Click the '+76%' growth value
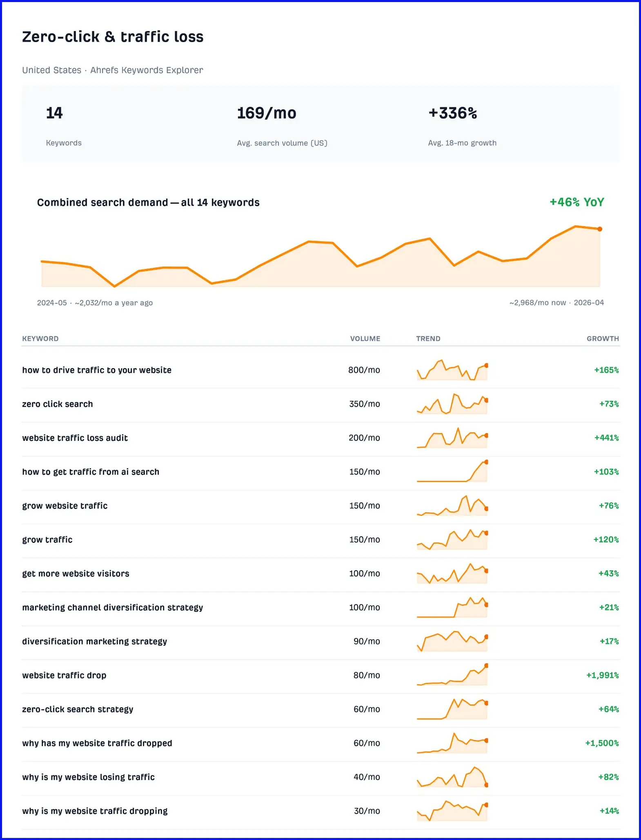 click(x=609, y=506)
